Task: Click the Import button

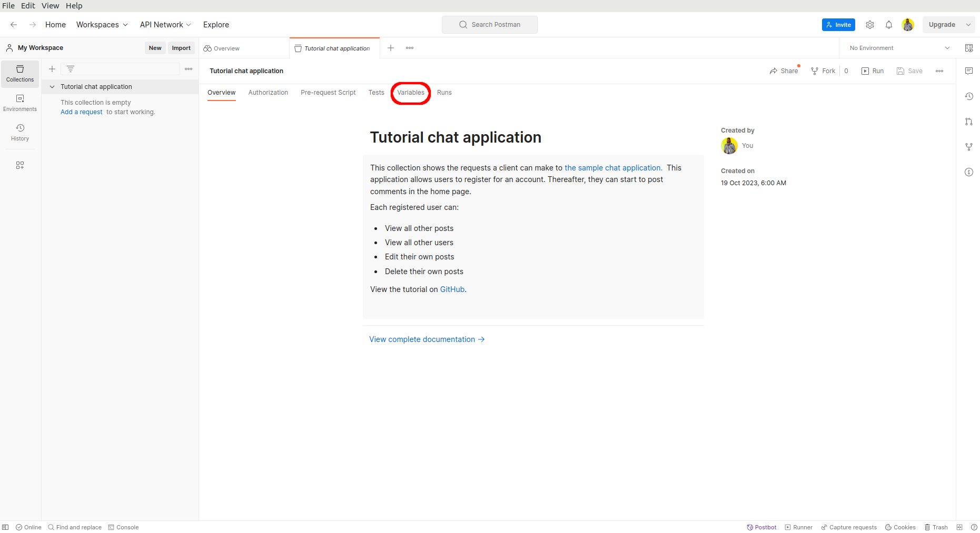Action: 181,48
